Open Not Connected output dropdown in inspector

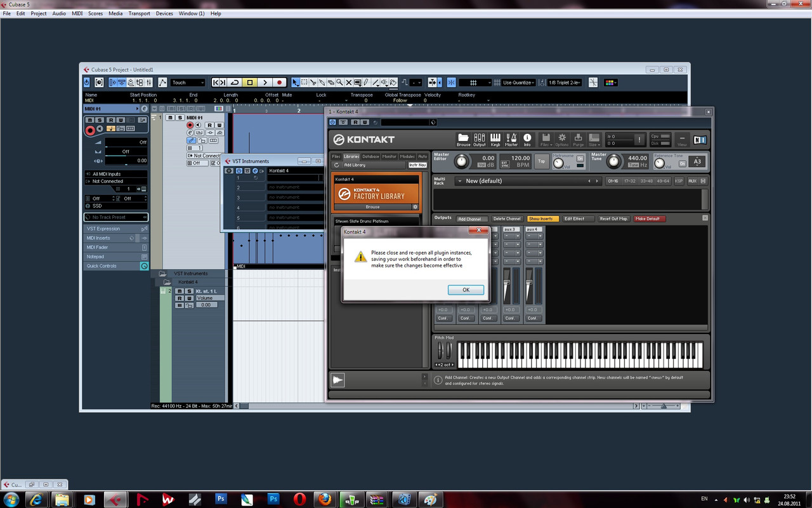(x=115, y=181)
